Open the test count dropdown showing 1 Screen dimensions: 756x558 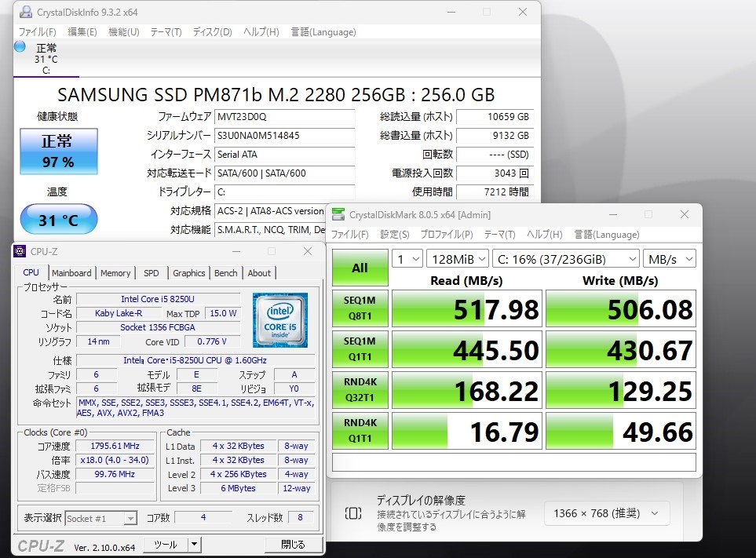pos(407,259)
